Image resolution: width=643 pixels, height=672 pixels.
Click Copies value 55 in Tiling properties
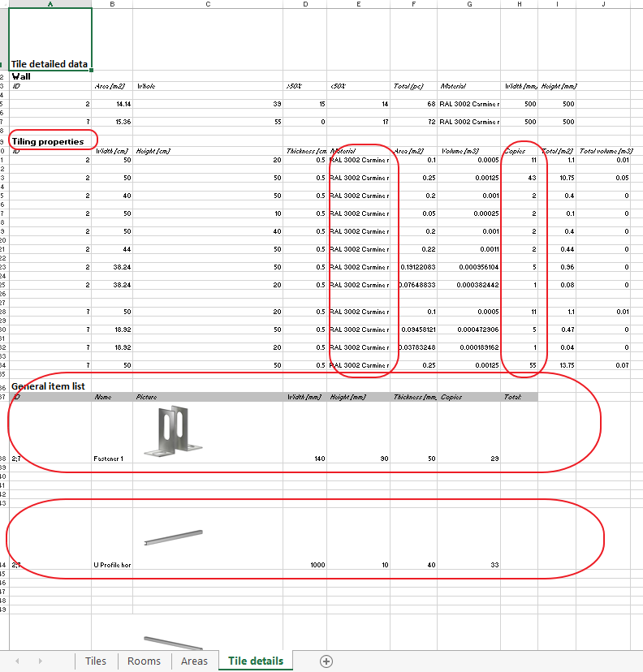[519, 365]
